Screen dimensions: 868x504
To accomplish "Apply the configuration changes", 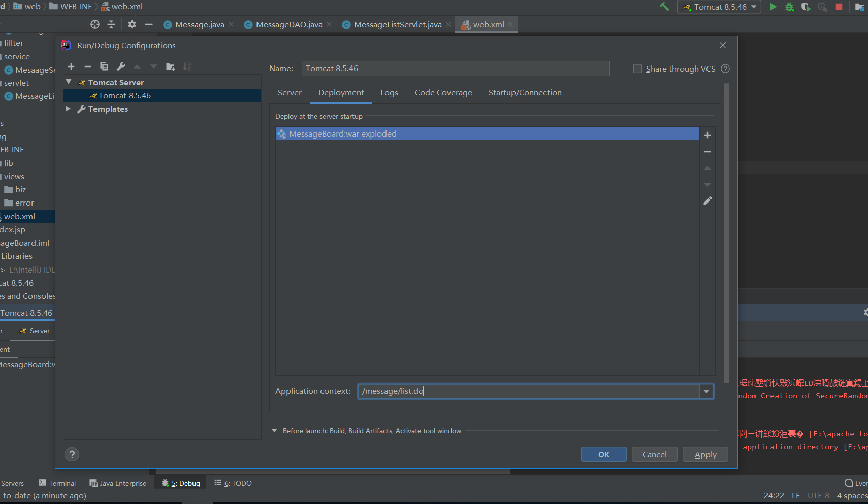I will tap(705, 454).
